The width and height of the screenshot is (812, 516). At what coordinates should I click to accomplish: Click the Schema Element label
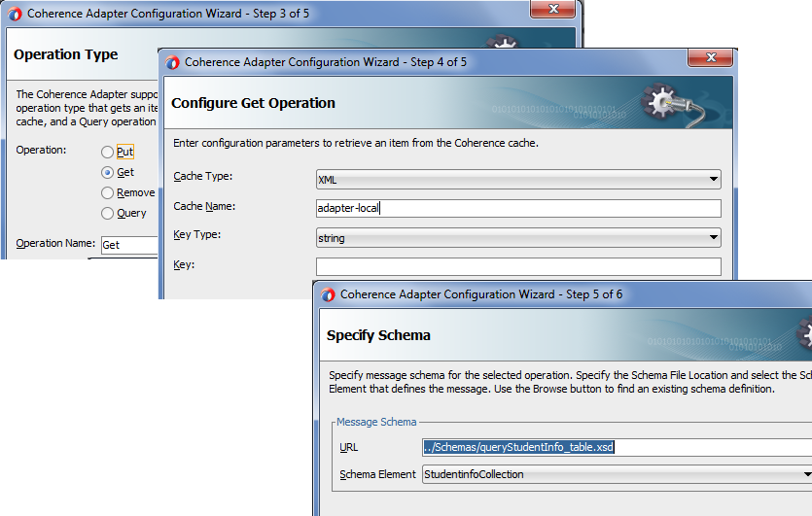pos(377,474)
